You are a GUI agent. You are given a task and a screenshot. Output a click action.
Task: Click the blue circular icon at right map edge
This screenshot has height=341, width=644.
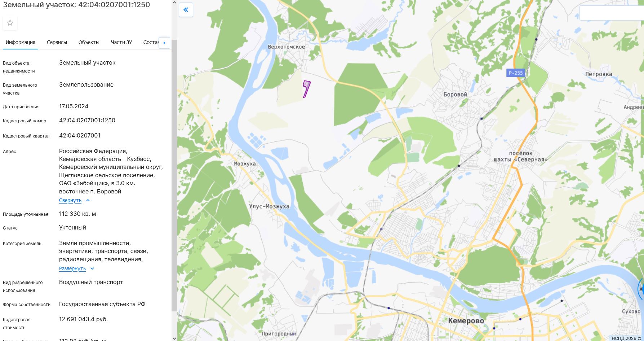click(x=641, y=289)
